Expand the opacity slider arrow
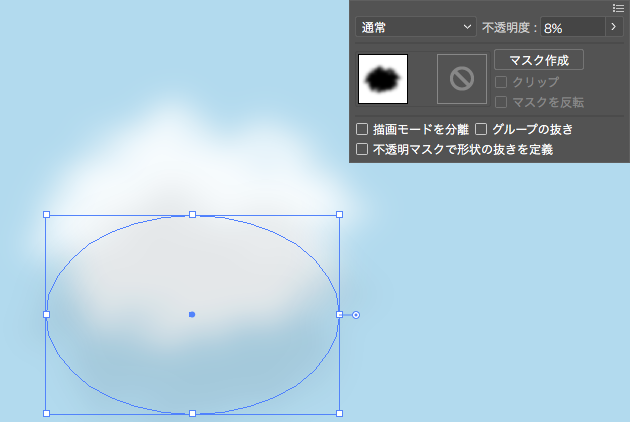 614,27
